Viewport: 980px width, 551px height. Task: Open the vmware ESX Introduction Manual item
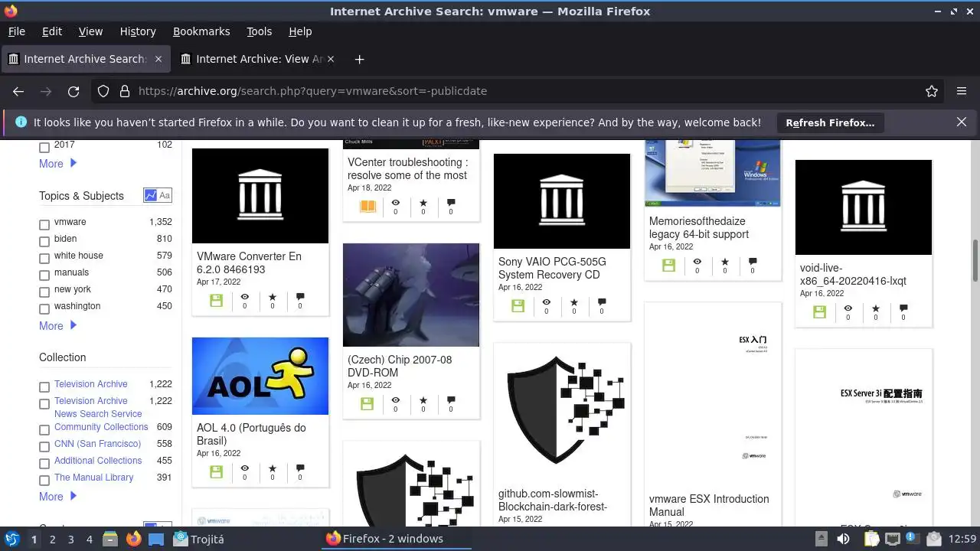(x=709, y=505)
